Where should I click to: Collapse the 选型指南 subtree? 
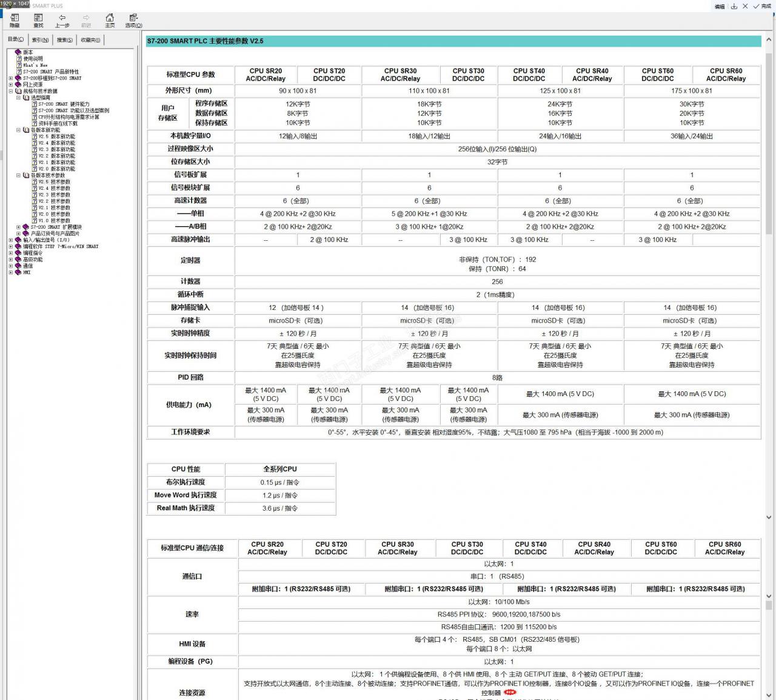tap(18, 98)
